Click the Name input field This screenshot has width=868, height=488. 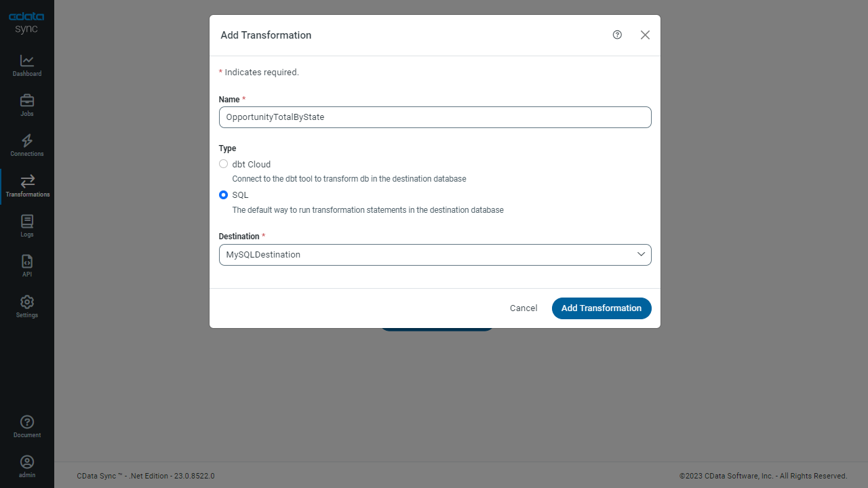(435, 117)
